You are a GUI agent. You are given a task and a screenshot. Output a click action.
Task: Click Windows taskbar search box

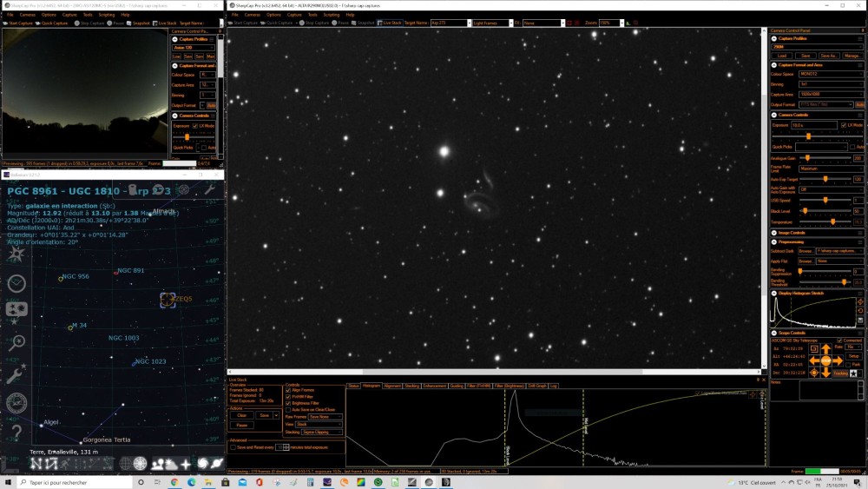pyautogui.click(x=76, y=482)
